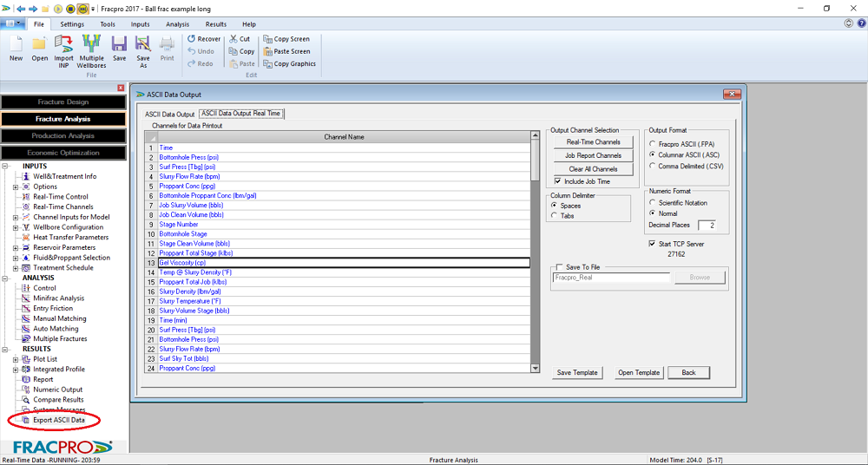The height and width of the screenshot is (465, 868).
Task: Click the Save Template button
Action: click(x=577, y=373)
